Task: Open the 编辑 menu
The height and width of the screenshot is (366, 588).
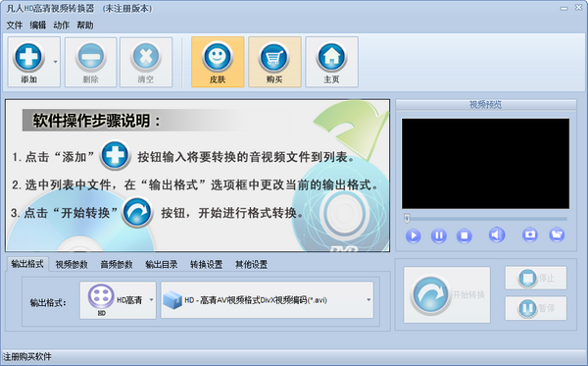Action: pos(38,26)
